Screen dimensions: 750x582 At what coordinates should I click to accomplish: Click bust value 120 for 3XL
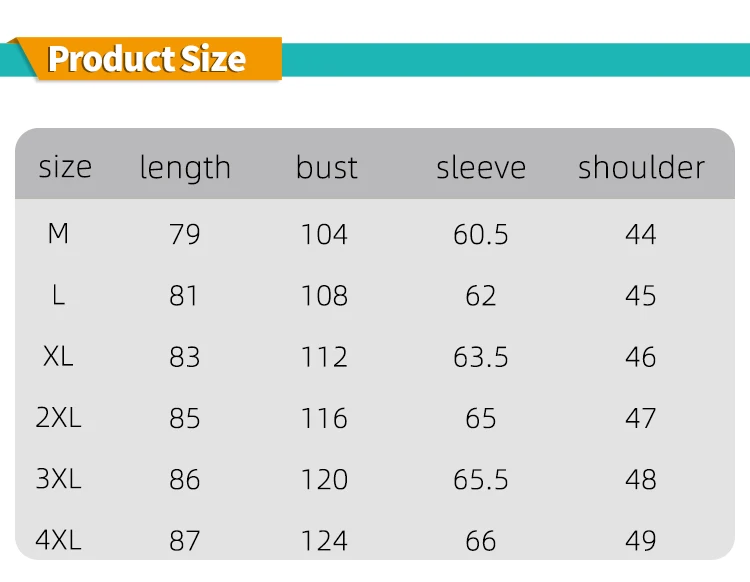pos(324,479)
